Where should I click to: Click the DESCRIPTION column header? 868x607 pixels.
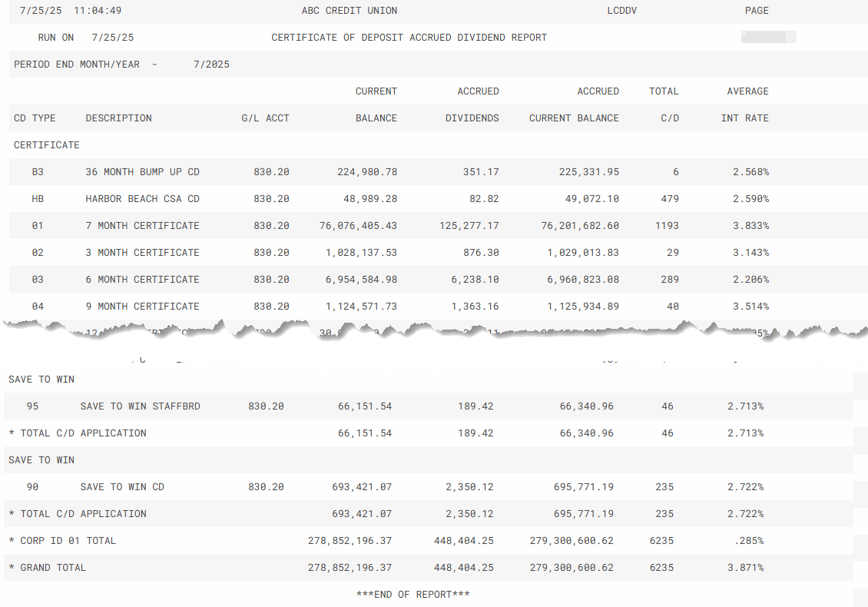[x=118, y=118]
